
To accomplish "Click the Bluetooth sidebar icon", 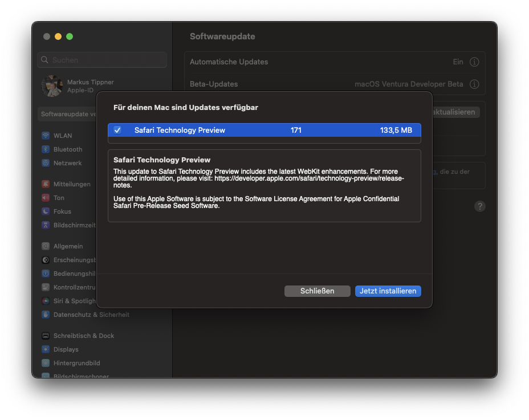I will pos(46,149).
